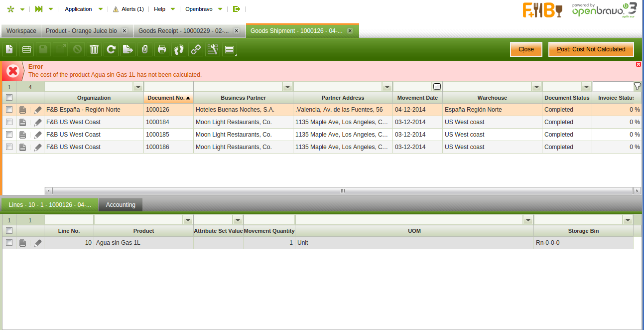The height and width of the screenshot is (330, 644).
Task: Click the export to spreadsheet icon
Action: [x=128, y=49]
